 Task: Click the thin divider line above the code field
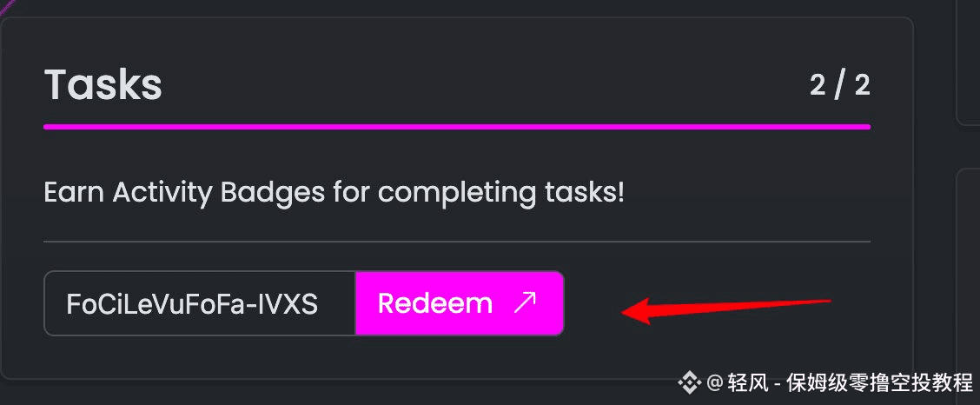point(457,242)
